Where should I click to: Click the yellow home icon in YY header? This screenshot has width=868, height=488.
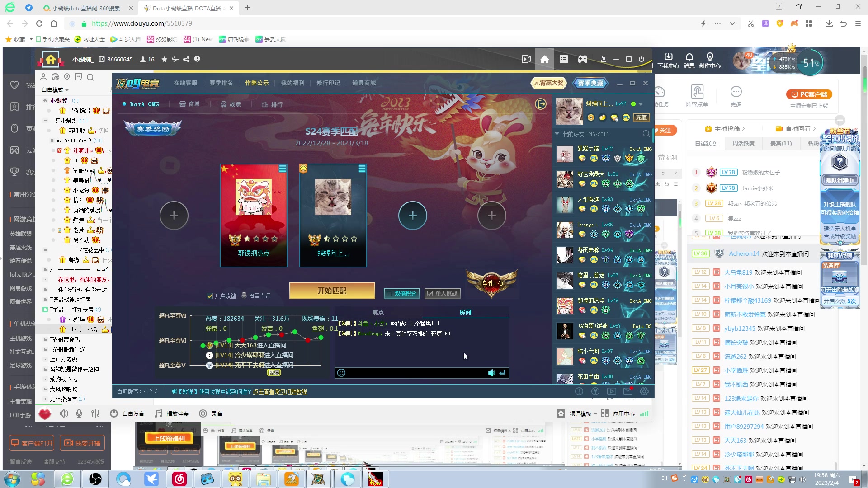[51, 59]
